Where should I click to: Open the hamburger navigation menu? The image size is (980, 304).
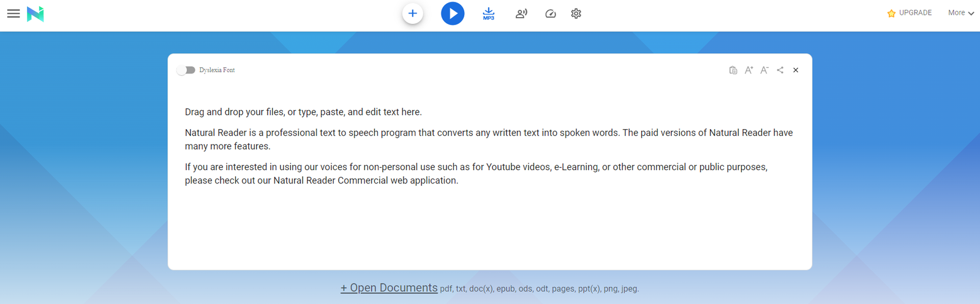click(x=13, y=13)
